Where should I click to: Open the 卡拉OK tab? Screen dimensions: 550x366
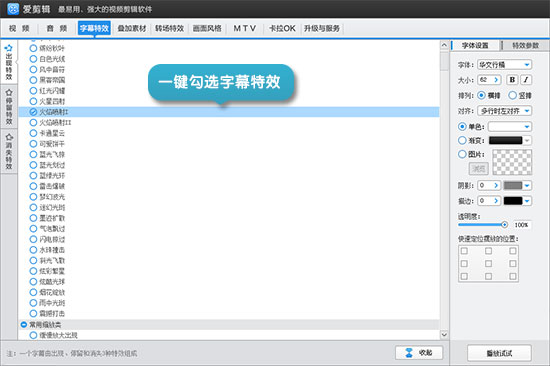[x=282, y=28]
